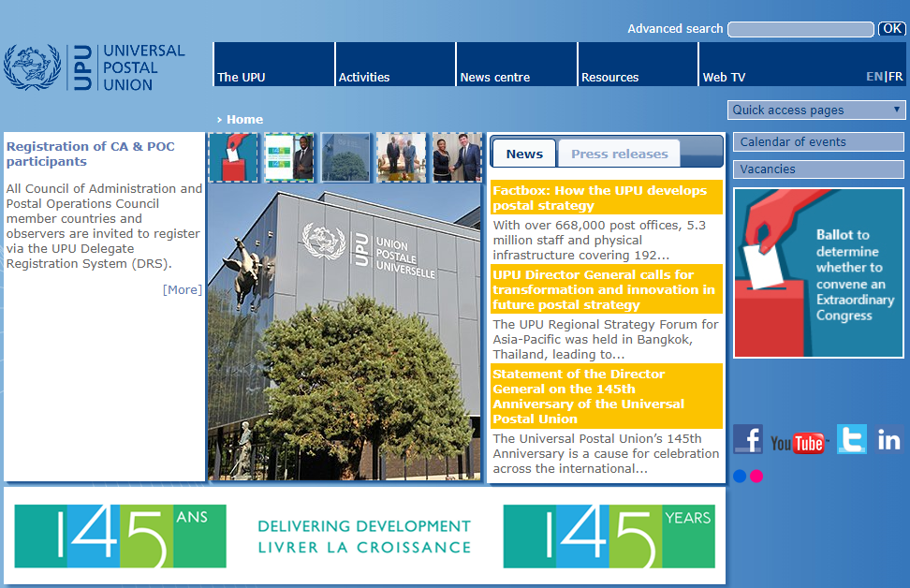Open The UPU menu
The width and height of the screenshot is (910, 588).
(x=274, y=65)
